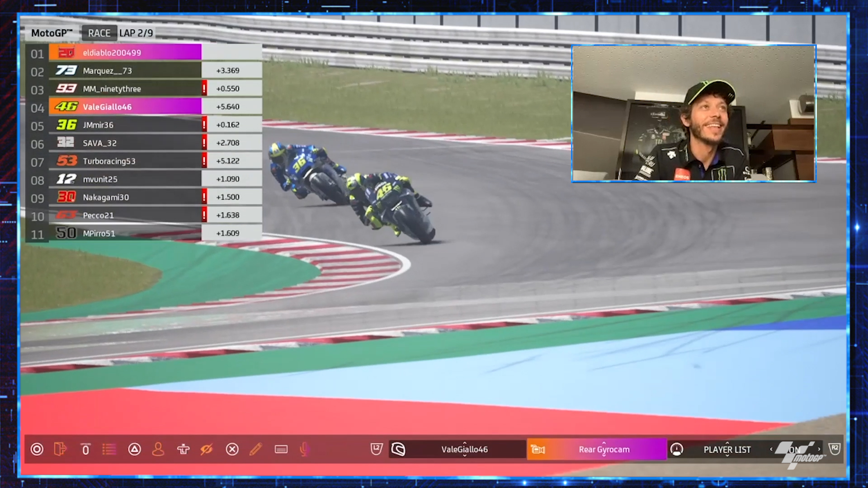This screenshot has height=488, width=868.
Task: Open the orange list icon
Action: click(109, 449)
